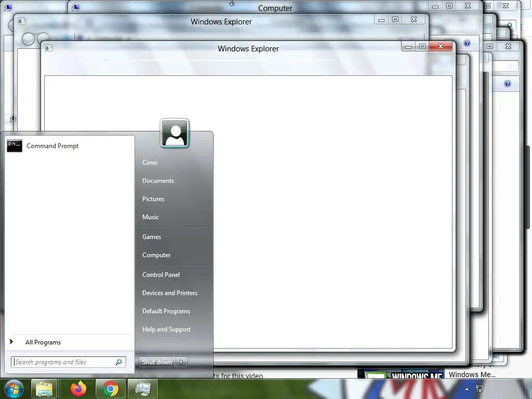Minimize the front Windows Explorer window

click(408, 46)
